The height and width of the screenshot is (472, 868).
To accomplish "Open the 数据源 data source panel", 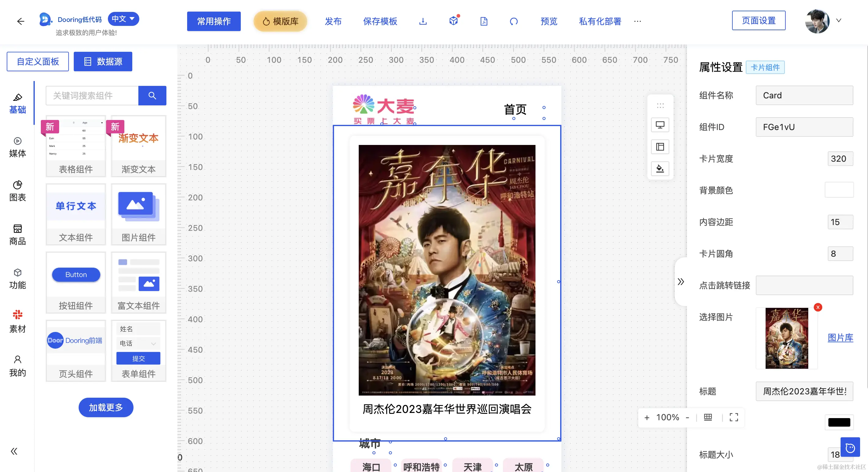I will pos(103,61).
